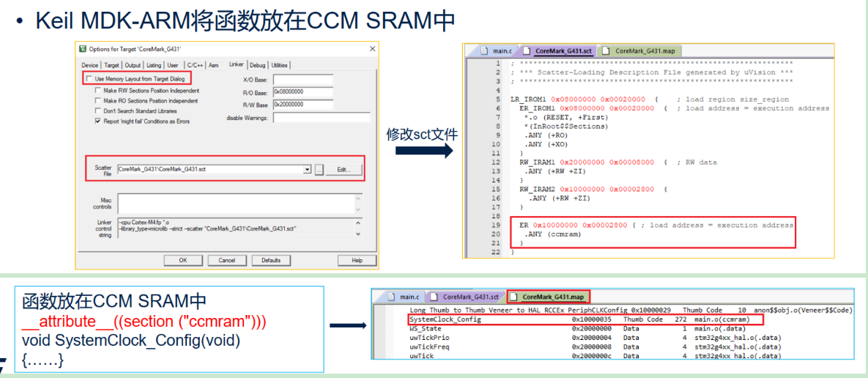The height and width of the screenshot is (378, 868).
Task: Switch to the Asm tab
Action: 214,64
